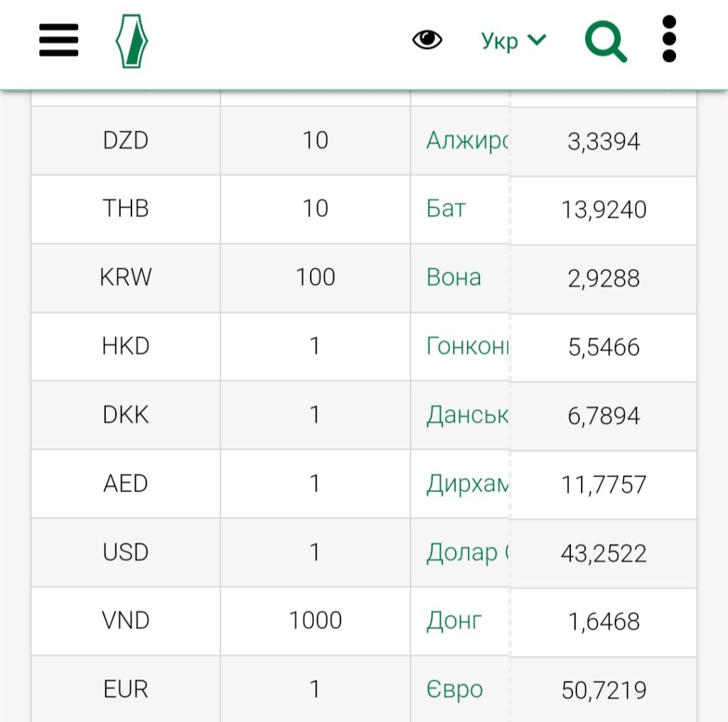The image size is (728, 722).
Task: Expand the Укр language dropdown
Action: click(x=513, y=41)
